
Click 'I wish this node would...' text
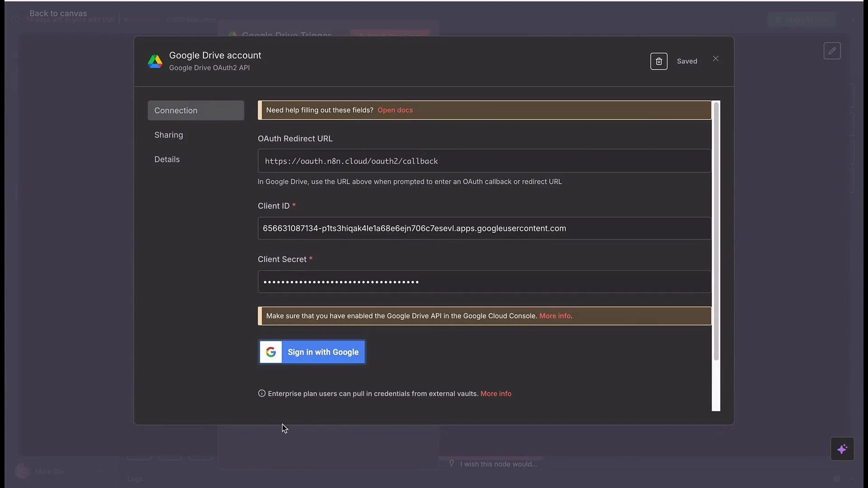tap(499, 464)
